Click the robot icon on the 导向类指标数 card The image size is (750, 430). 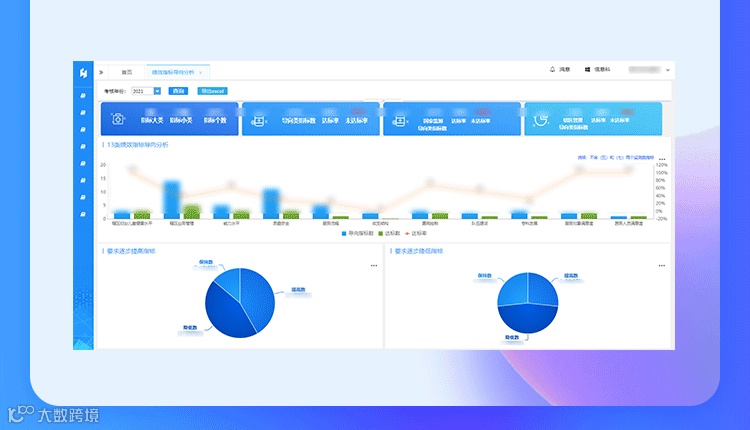click(258, 121)
